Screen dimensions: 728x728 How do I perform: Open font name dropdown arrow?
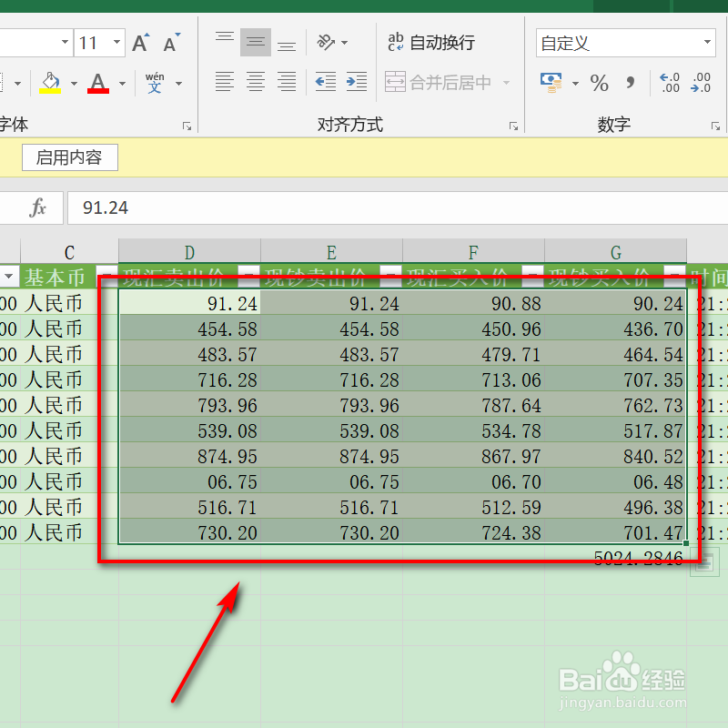pyautogui.click(x=66, y=42)
